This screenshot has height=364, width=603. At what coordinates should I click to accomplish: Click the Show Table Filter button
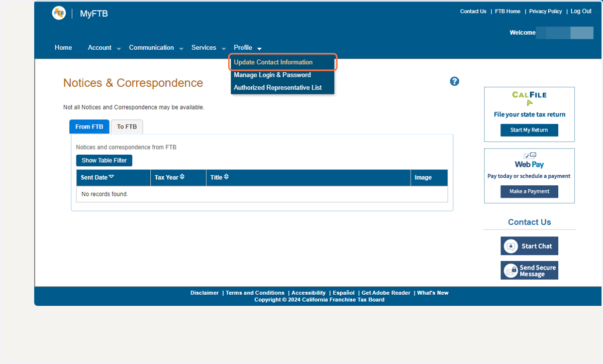tap(105, 161)
